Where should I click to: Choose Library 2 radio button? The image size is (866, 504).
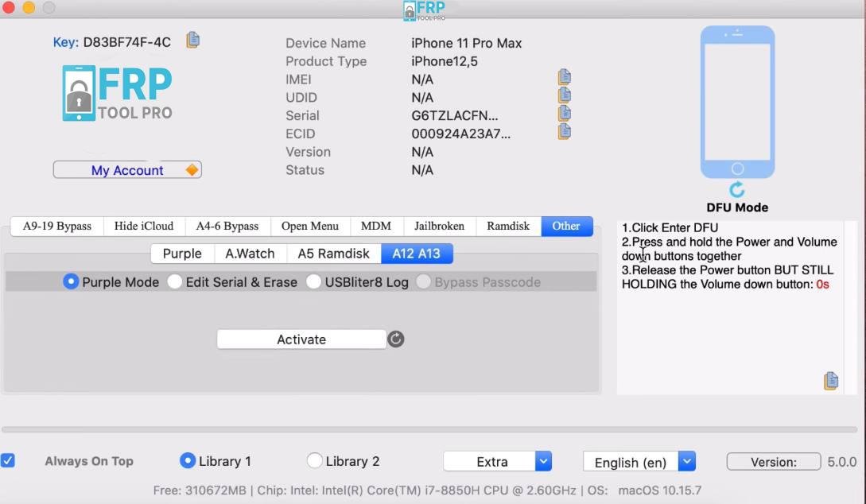coord(314,460)
